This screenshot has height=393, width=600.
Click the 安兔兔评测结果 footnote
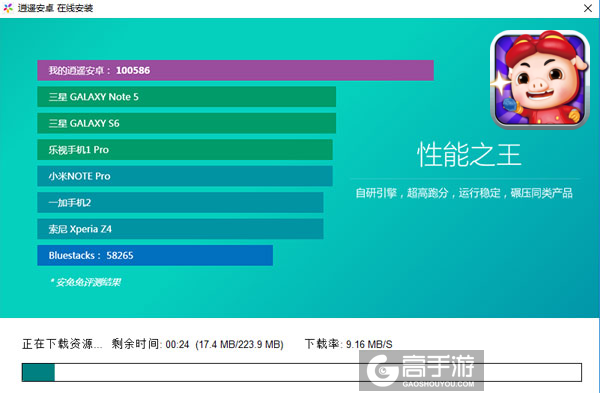tap(86, 282)
